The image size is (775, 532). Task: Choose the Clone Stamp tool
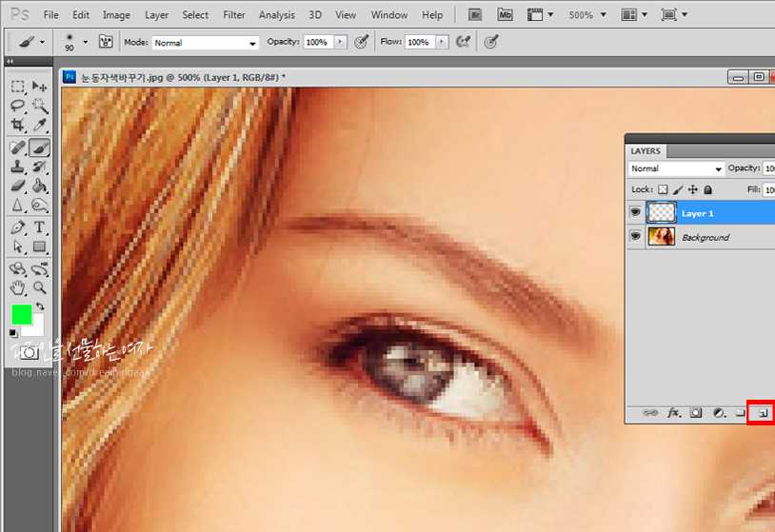(18, 167)
